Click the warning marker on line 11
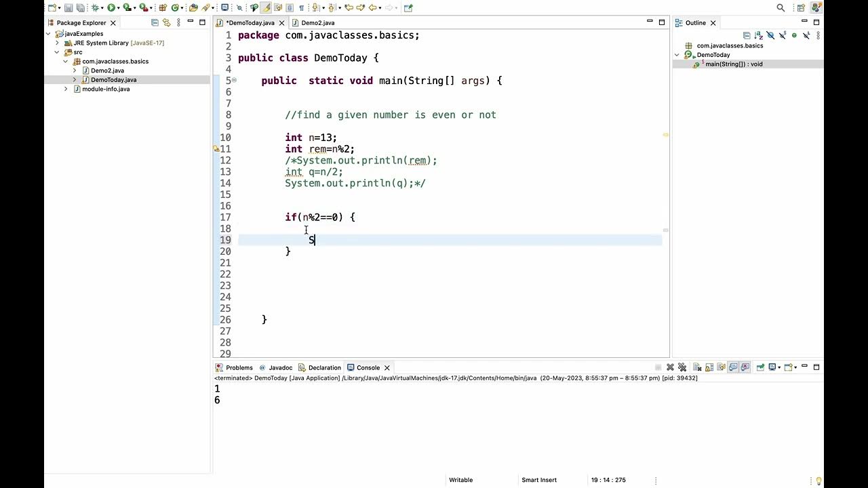868x488 pixels. tap(216, 149)
